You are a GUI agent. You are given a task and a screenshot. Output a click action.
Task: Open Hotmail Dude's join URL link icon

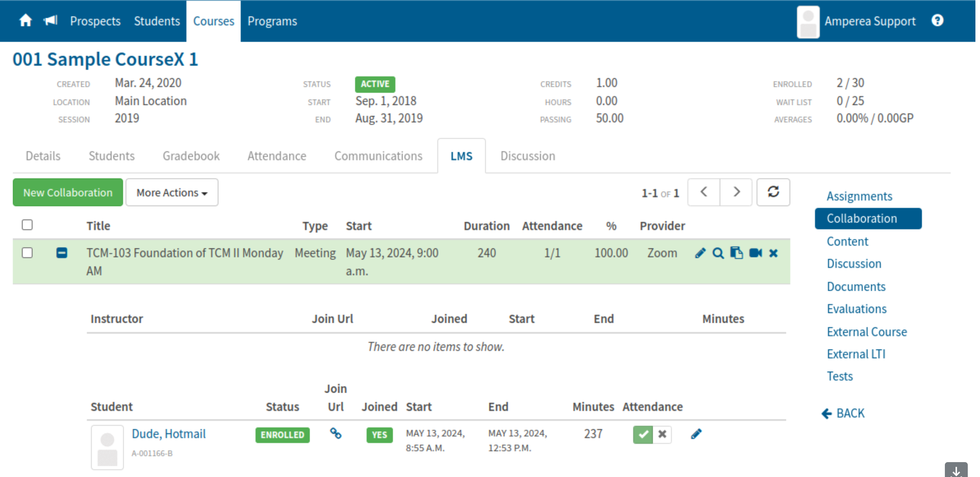tap(335, 433)
